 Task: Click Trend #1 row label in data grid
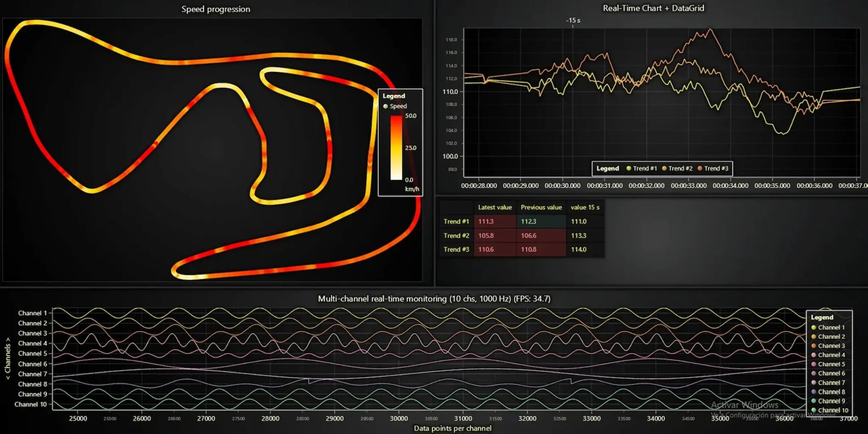pos(456,221)
